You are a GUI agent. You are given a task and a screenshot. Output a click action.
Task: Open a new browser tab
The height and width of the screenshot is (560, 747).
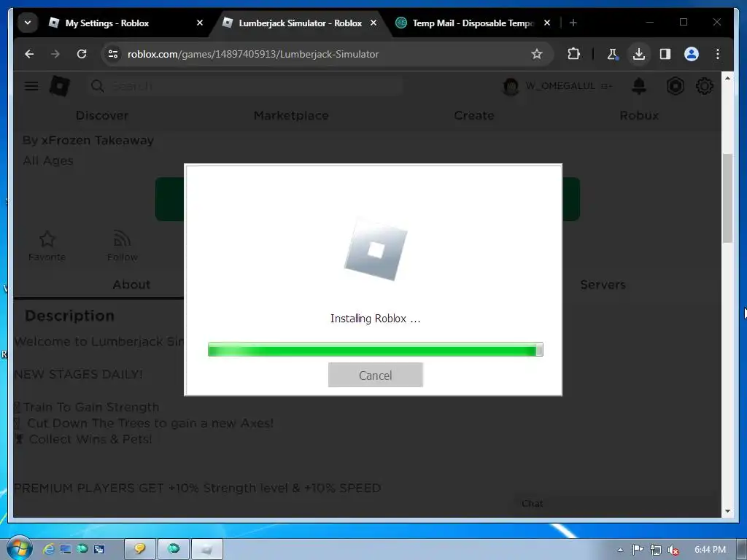pyautogui.click(x=573, y=23)
